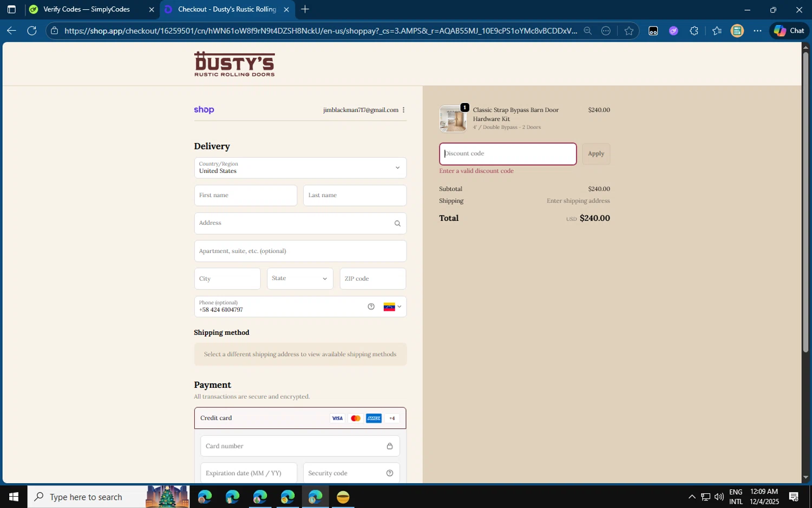
Task: Click the Discount code field
Action: click(508, 154)
